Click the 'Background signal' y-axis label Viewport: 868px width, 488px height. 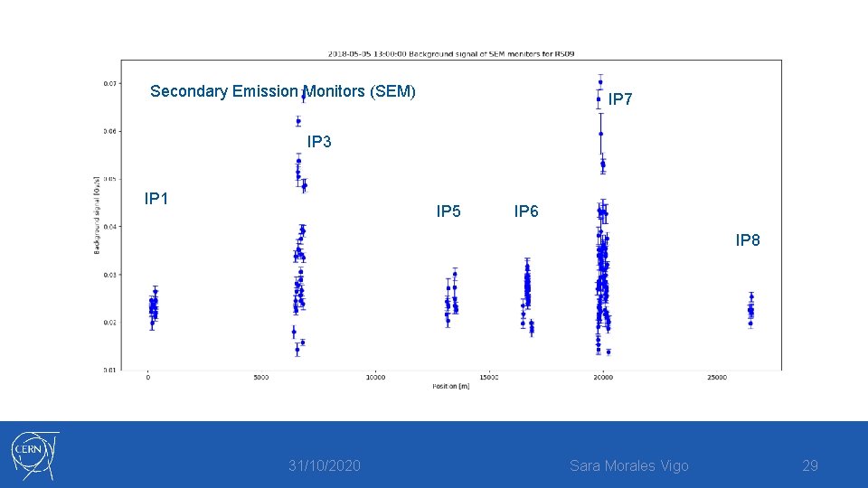click(97, 215)
